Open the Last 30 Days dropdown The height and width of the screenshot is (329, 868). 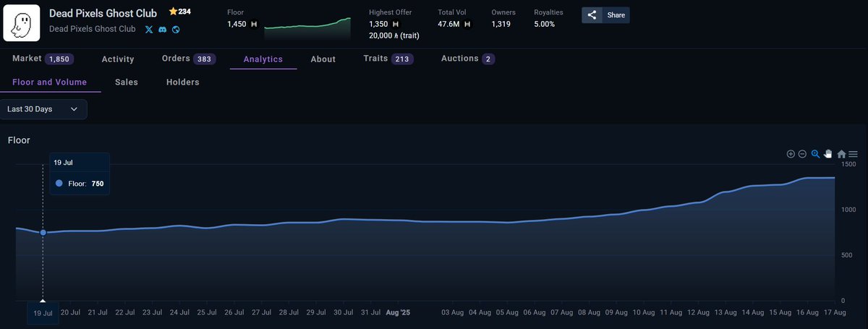43,109
